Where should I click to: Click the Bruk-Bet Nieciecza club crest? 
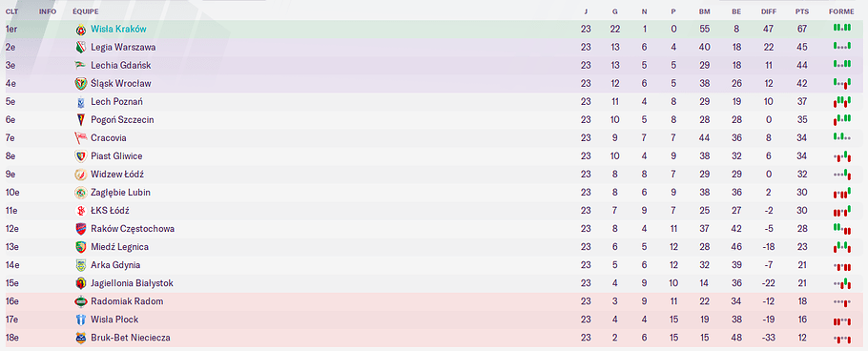click(x=81, y=338)
